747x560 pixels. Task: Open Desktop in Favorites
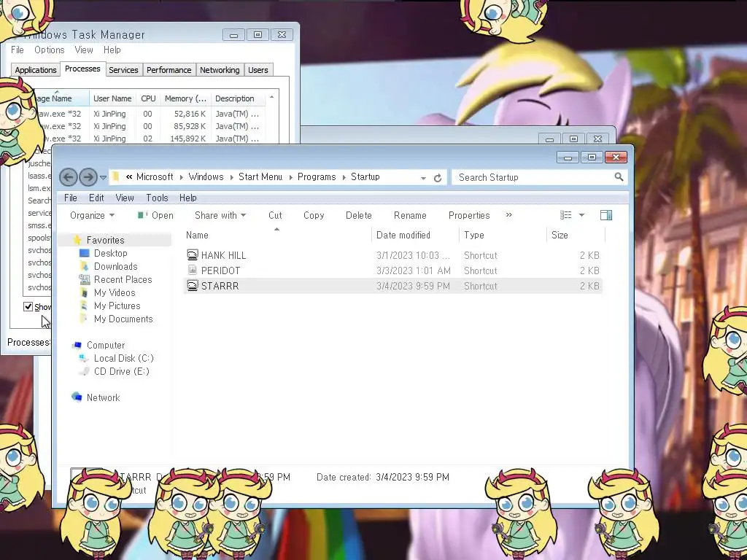tap(111, 253)
